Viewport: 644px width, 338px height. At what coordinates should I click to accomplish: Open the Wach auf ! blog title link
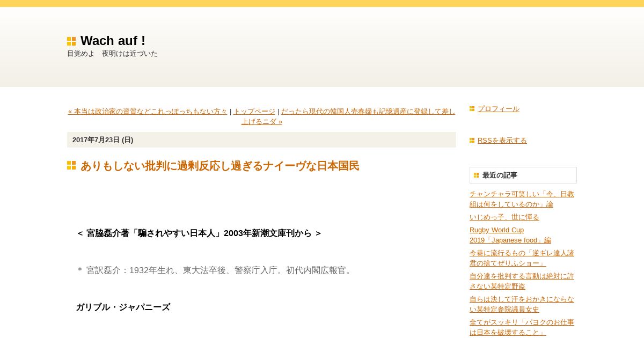coord(113,41)
